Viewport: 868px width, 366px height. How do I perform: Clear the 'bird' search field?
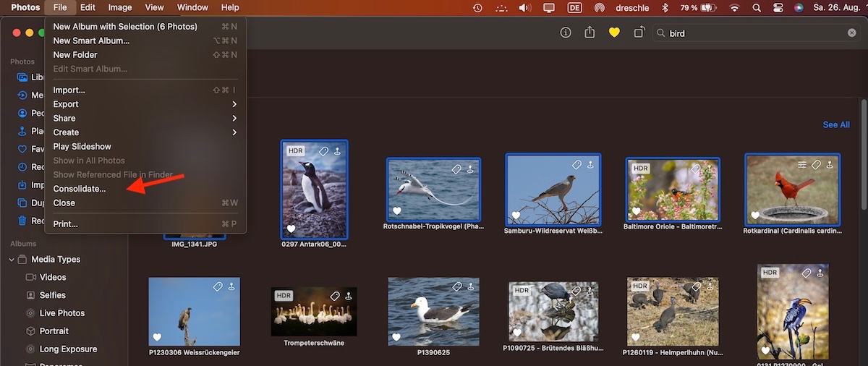click(851, 33)
